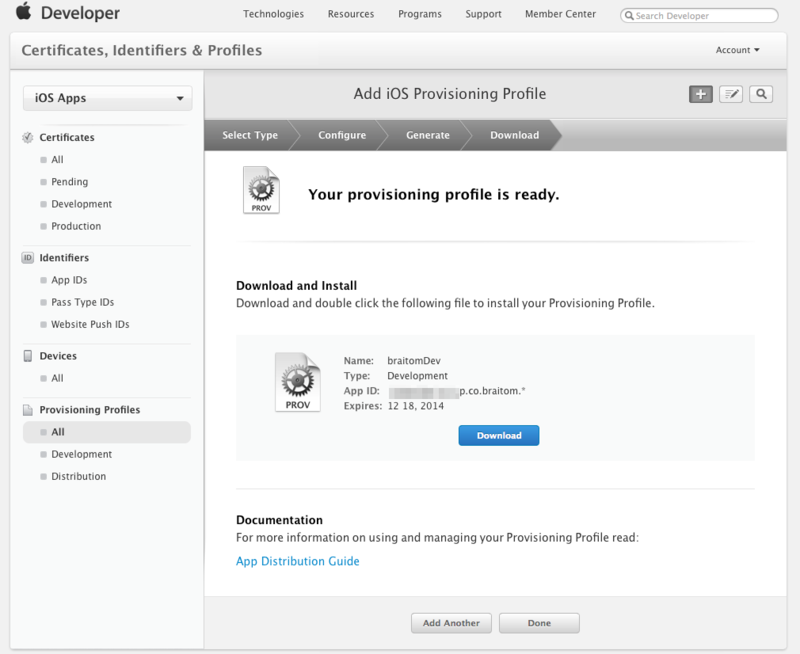Click the Certificates, Identifiers & Profiles title

coord(142,50)
